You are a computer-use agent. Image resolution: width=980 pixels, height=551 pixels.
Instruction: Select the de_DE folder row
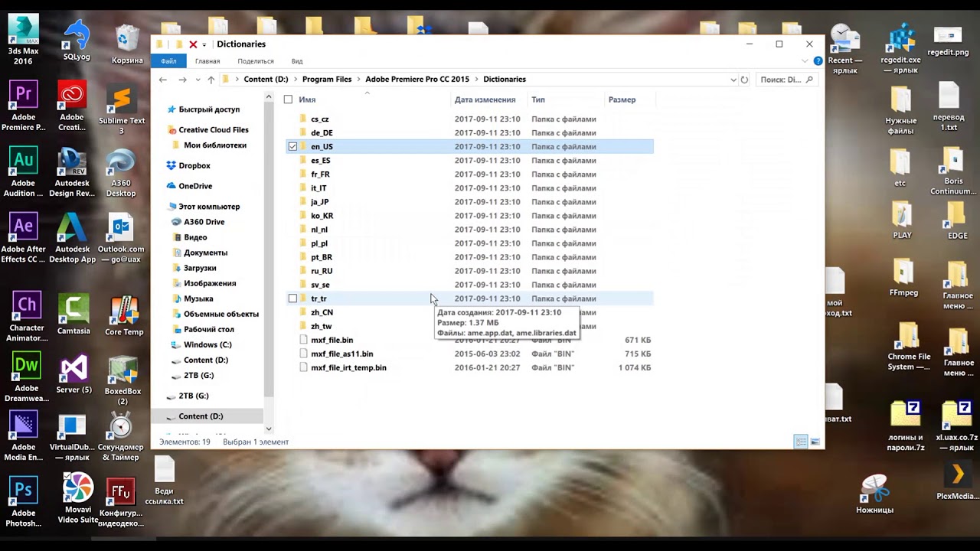469,132
